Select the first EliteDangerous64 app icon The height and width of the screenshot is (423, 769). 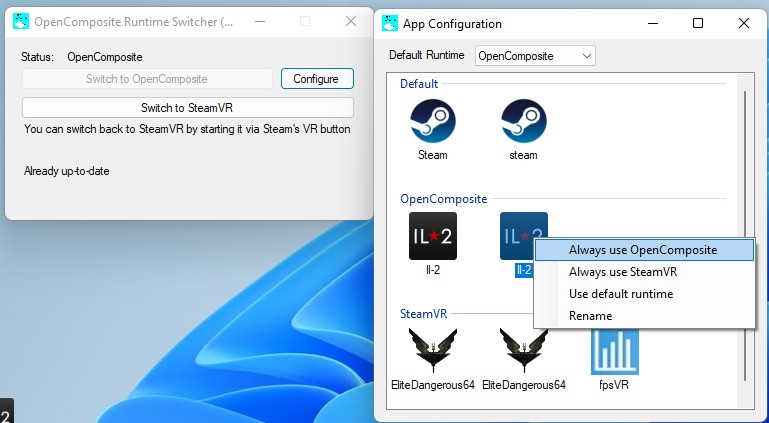pos(433,350)
